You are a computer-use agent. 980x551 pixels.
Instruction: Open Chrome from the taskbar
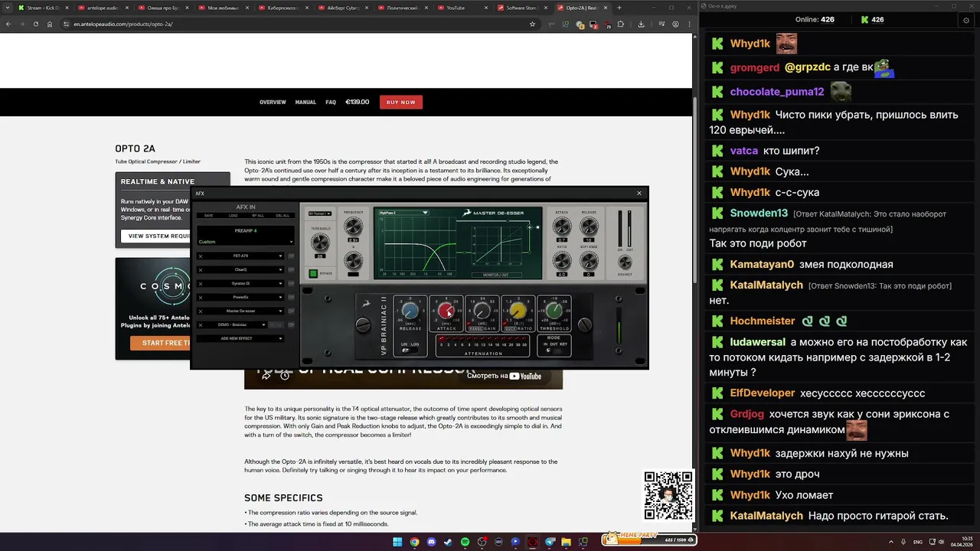click(414, 542)
